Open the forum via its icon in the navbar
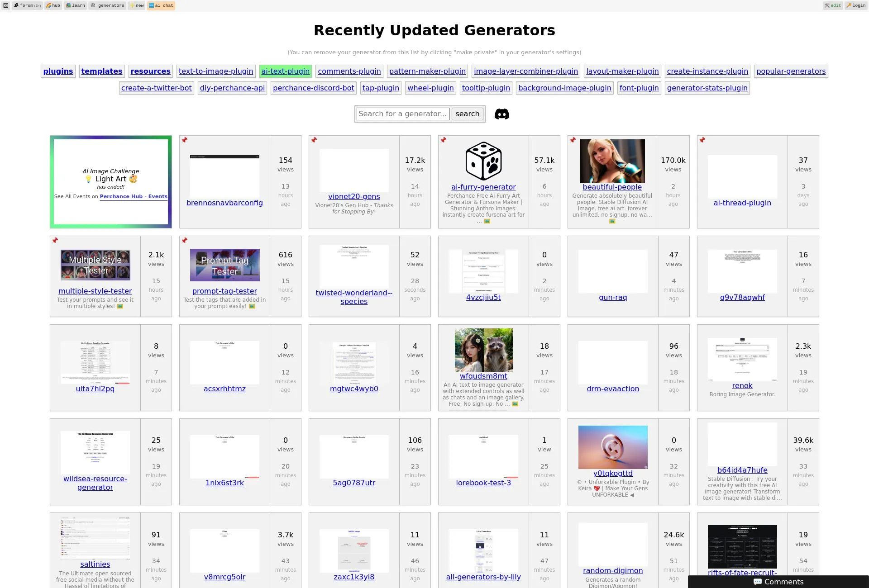The image size is (869, 588). [x=16, y=5]
